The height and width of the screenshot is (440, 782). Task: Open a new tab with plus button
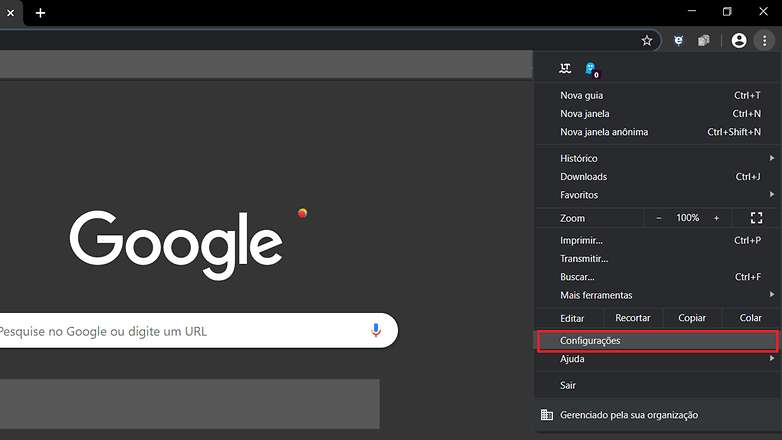click(40, 13)
